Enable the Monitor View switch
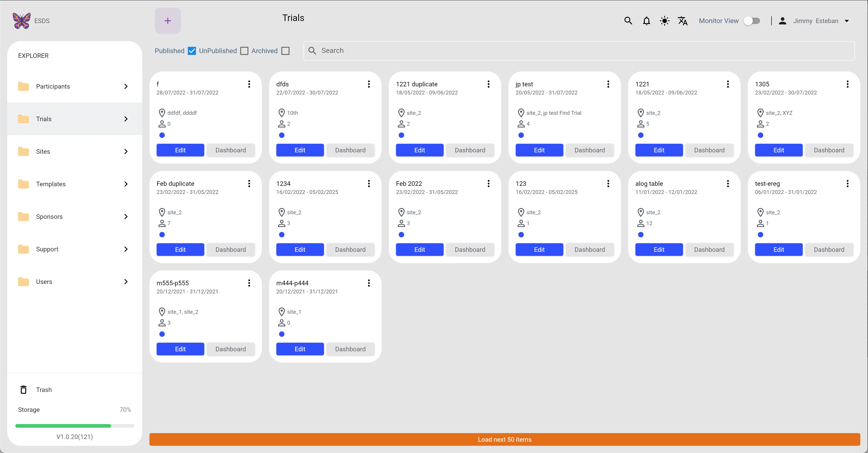Screen dimensions: 868x453 tap(752, 21)
